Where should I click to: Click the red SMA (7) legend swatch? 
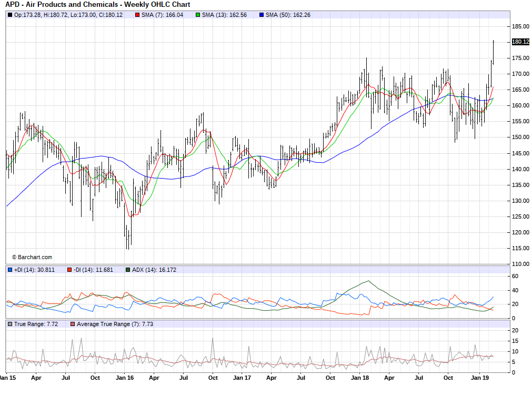tap(137, 15)
